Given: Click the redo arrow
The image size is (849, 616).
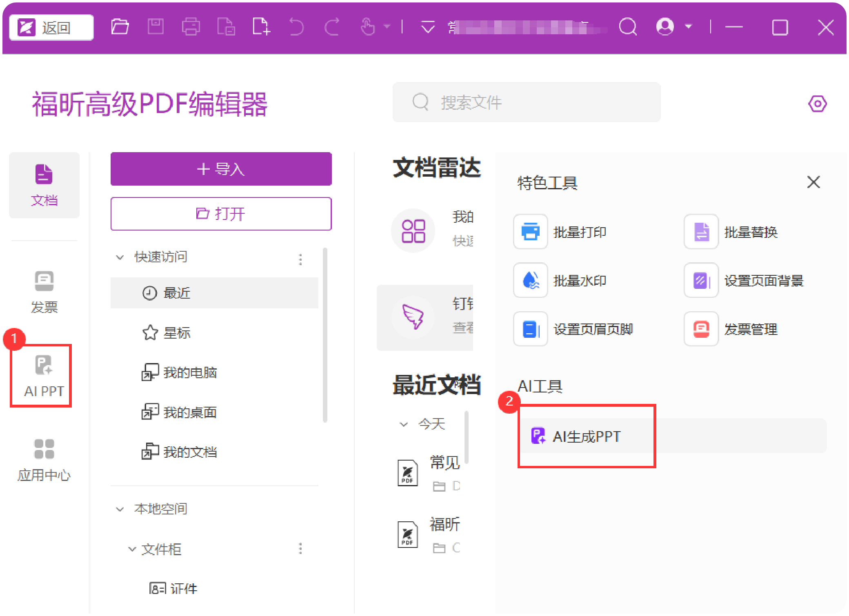Looking at the screenshot, I should 332,27.
